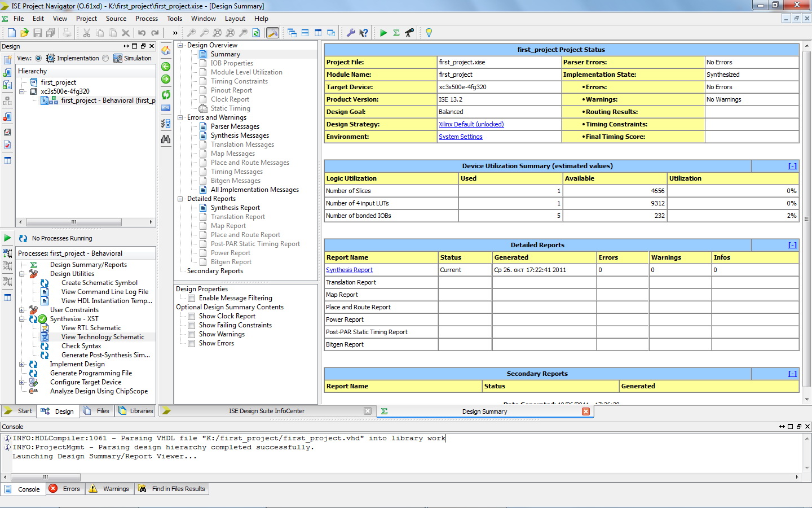Click the green Run arrow in Processes panel

click(7, 238)
